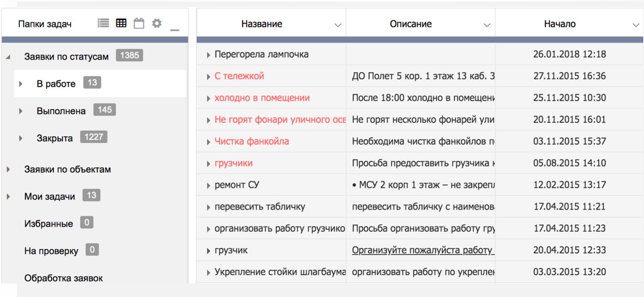Open 'Начало' column dropdown arrow

coord(636,25)
